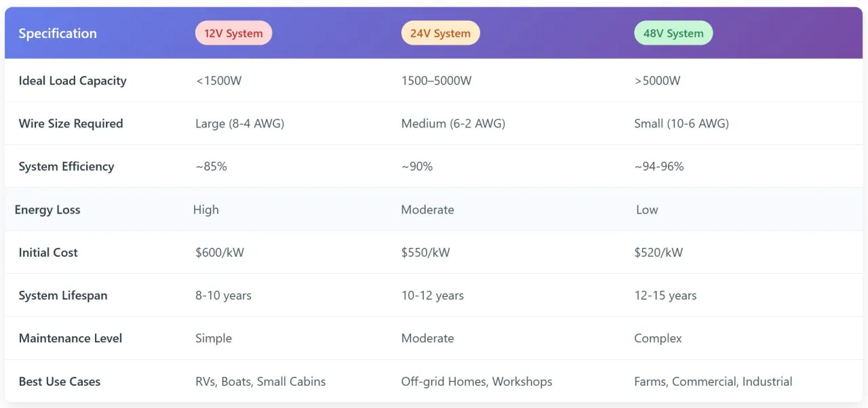Click the Farms, Commercial, Industrial cell
This screenshot has width=868, height=408.
point(713,382)
